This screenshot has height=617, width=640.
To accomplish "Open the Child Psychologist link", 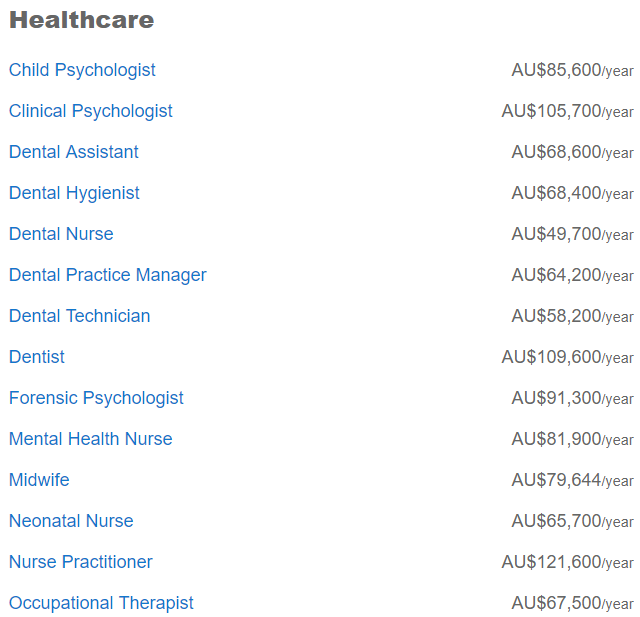I will 82,70.
